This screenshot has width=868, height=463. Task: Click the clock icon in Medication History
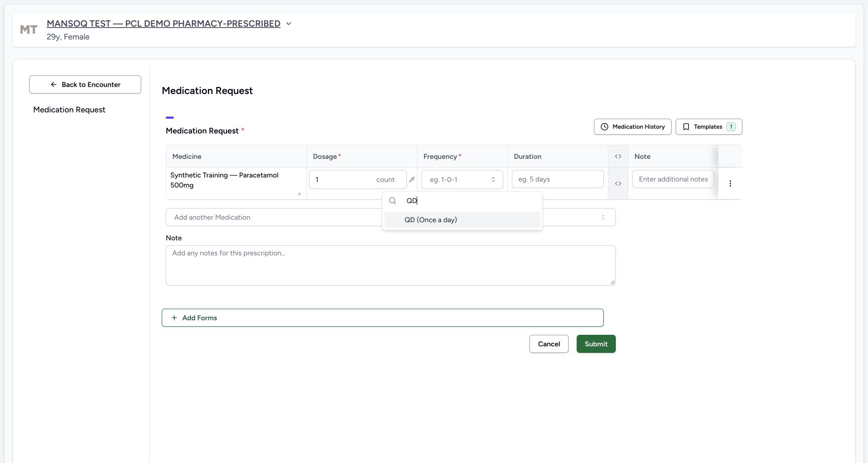605,127
